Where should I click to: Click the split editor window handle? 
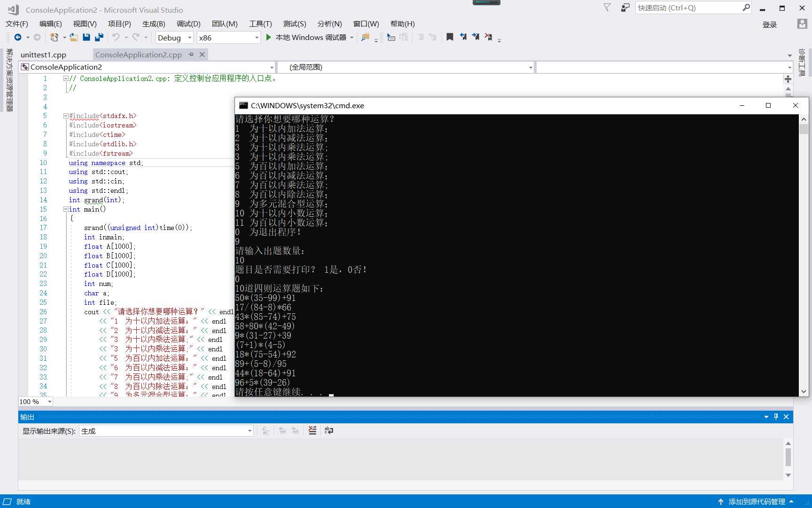point(788,79)
